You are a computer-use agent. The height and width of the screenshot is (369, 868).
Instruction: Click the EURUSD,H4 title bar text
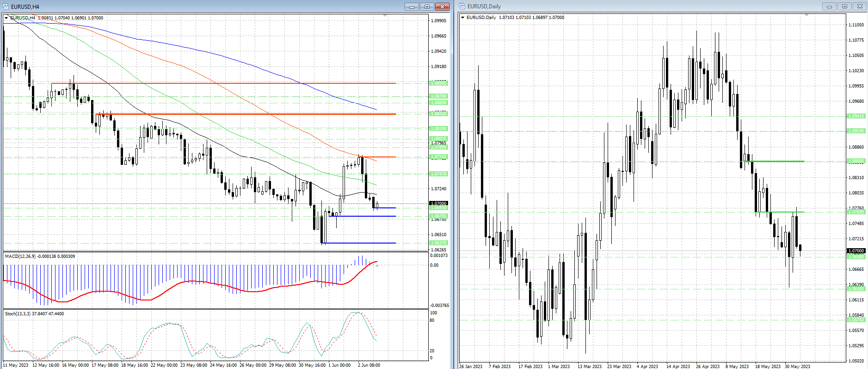click(25, 7)
